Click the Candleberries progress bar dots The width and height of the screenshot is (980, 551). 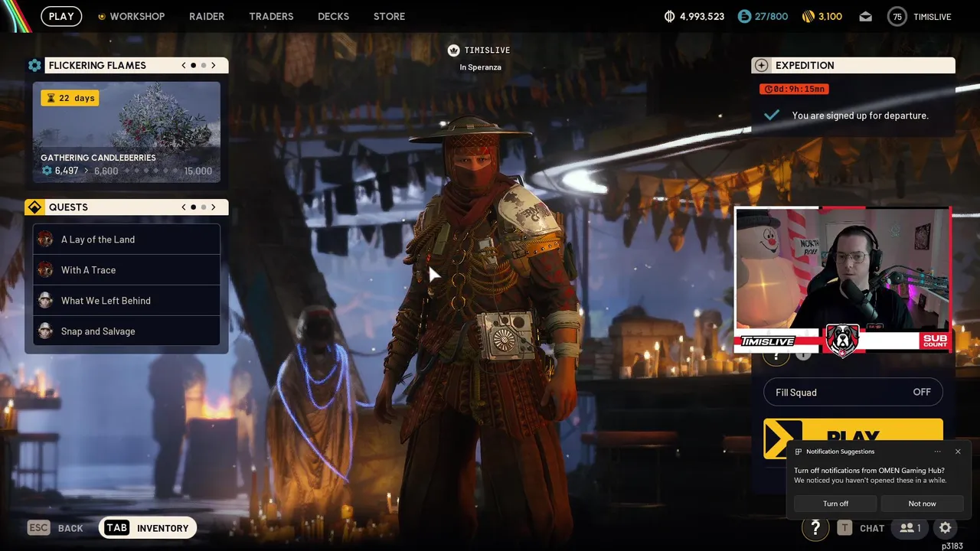coord(150,171)
